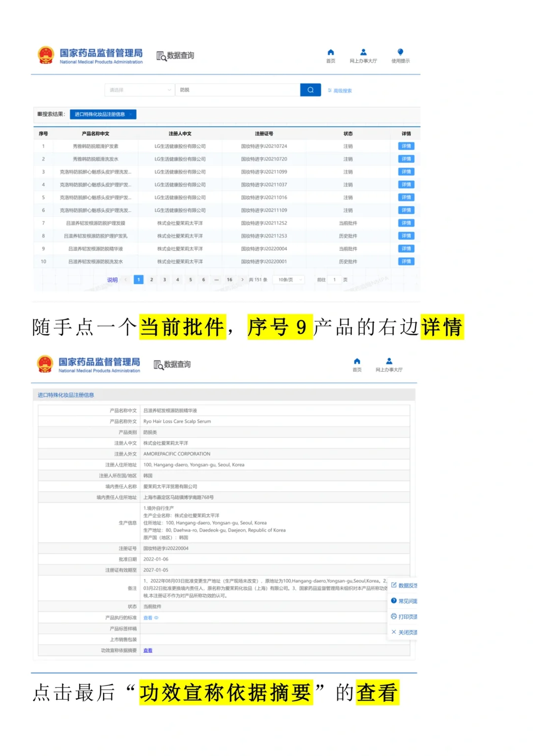
Task: Open 详情 for registration 国妆特进字J20211099
Action: click(406, 172)
